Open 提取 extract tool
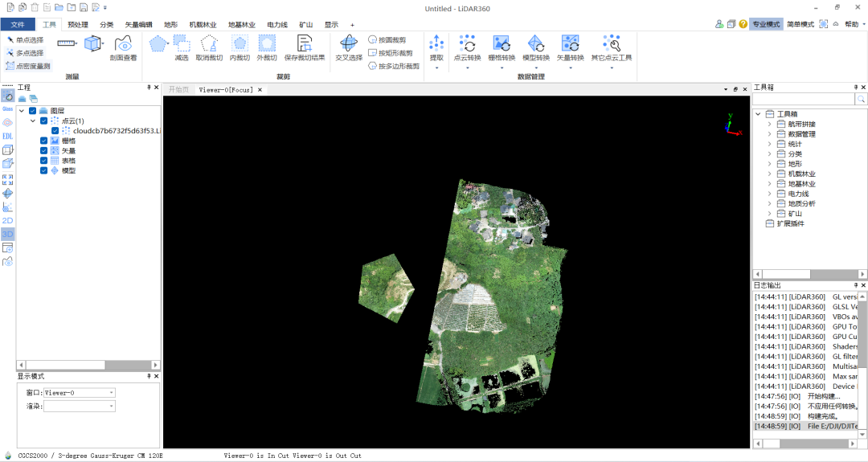Image resolution: width=868 pixels, height=462 pixels. click(x=436, y=48)
